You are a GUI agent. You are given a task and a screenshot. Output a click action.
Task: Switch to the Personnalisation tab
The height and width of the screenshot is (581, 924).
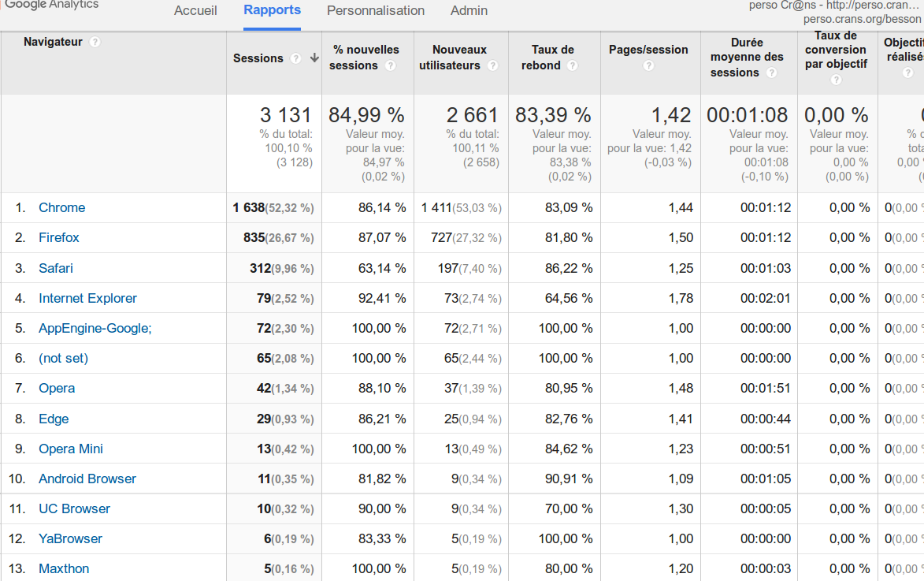click(x=376, y=11)
